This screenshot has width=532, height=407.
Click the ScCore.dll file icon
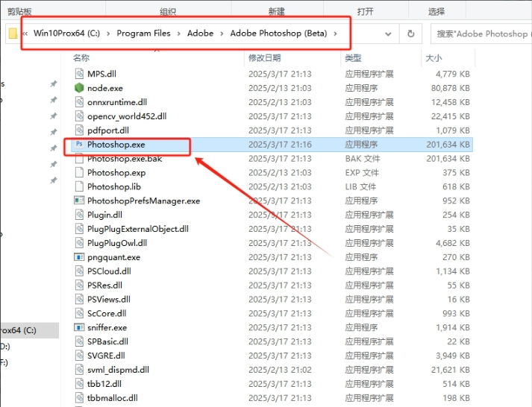79,314
